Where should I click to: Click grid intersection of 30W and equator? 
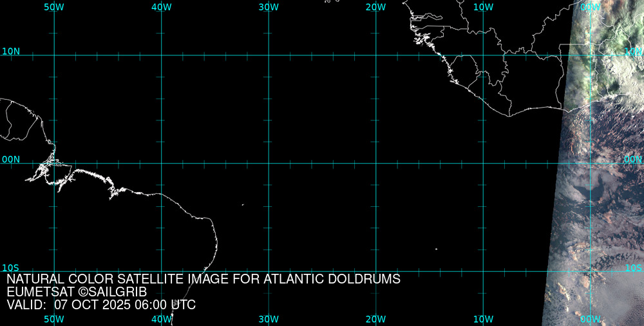(269, 163)
